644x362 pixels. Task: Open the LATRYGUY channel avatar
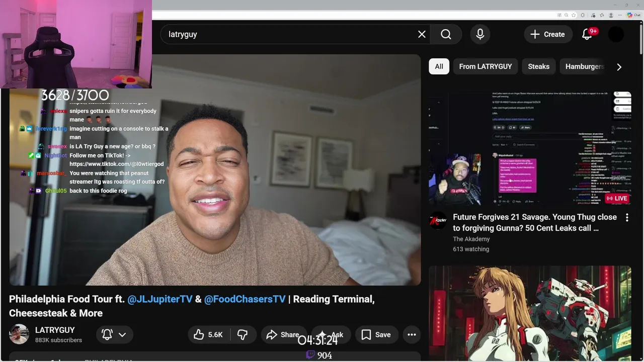coord(19,334)
